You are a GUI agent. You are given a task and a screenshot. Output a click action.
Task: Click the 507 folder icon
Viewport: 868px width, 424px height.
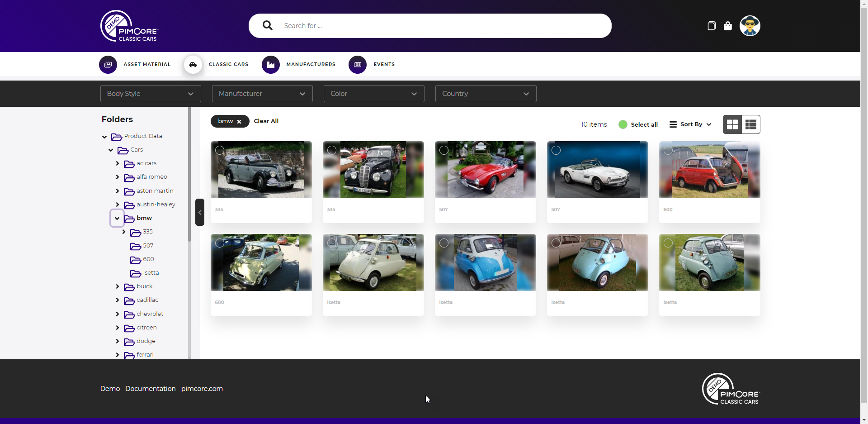(136, 246)
